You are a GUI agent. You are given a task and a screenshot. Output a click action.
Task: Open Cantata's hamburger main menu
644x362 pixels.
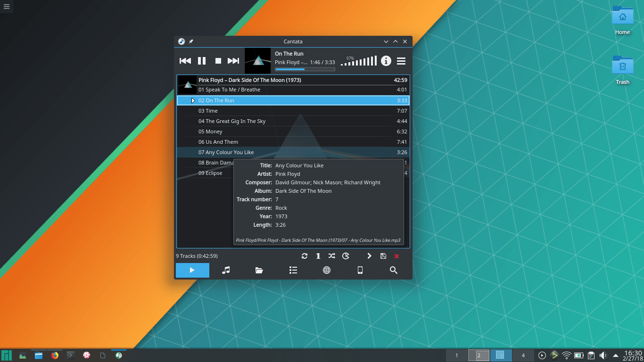pos(401,61)
